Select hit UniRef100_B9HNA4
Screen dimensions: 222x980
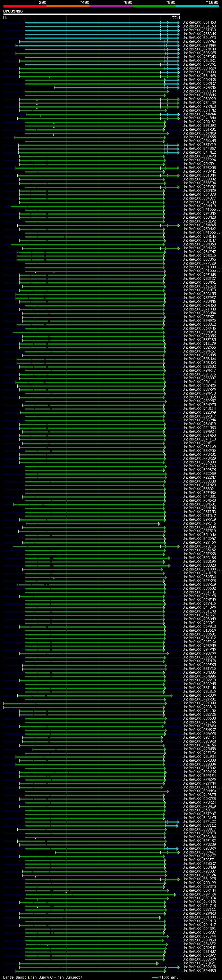pos(199,45)
